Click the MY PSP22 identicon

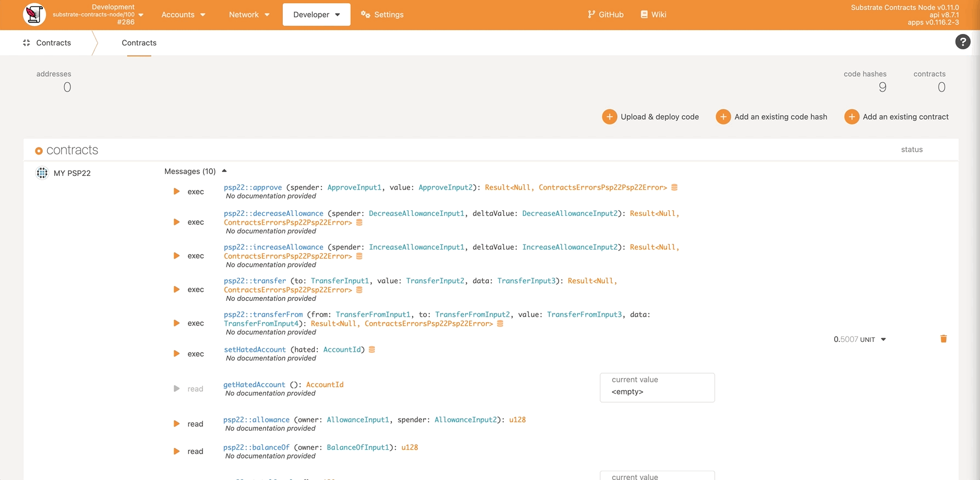tap(42, 173)
